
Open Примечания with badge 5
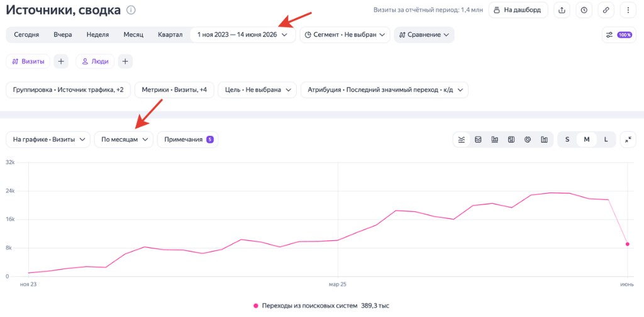pyautogui.click(x=187, y=140)
